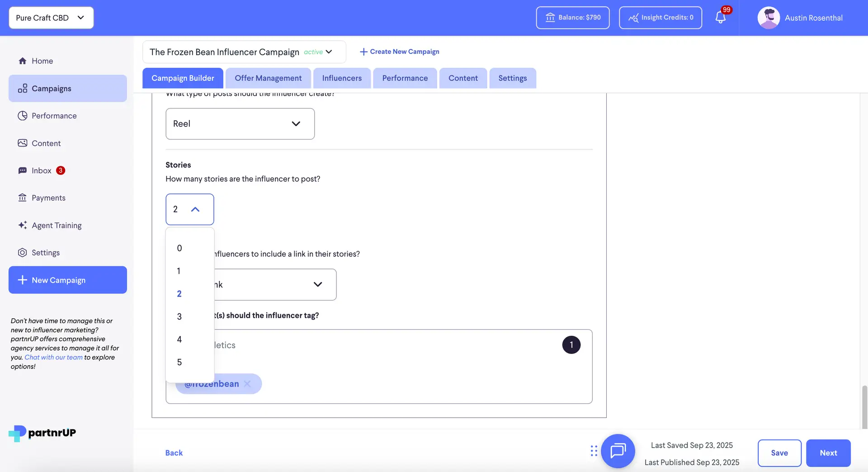Image resolution: width=868 pixels, height=472 pixels.
Task: Open the Pure Craft CBD workspace dropdown
Action: [51, 18]
